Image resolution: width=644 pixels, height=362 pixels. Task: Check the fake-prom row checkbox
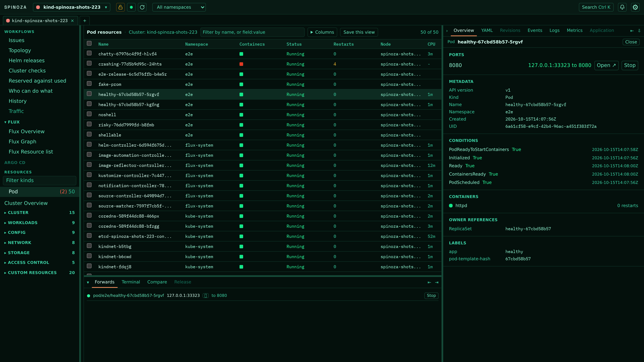click(x=89, y=84)
